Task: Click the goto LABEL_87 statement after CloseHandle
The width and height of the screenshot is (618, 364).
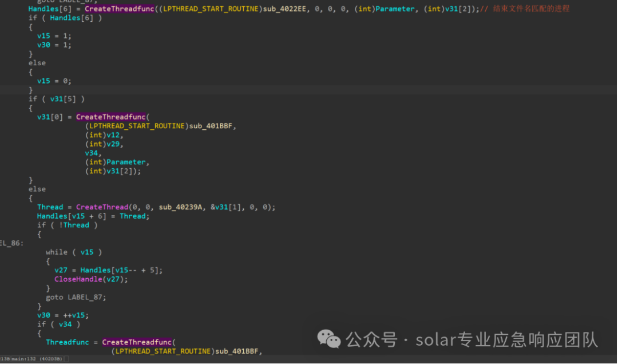Action: pos(76,298)
